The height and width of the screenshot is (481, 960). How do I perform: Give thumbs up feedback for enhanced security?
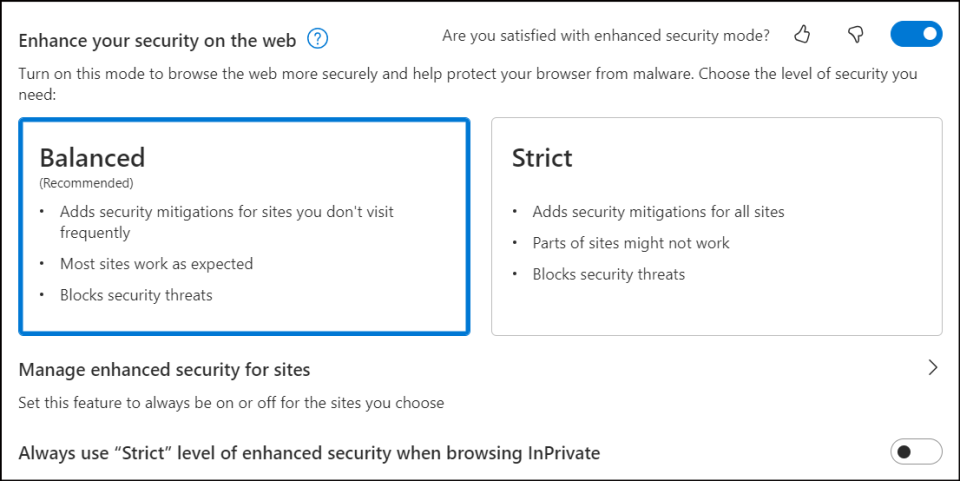tap(802, 36)
